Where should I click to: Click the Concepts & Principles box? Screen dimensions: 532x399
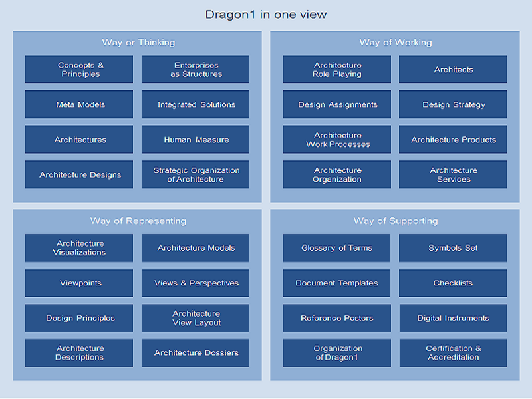[x=79, y=70]
